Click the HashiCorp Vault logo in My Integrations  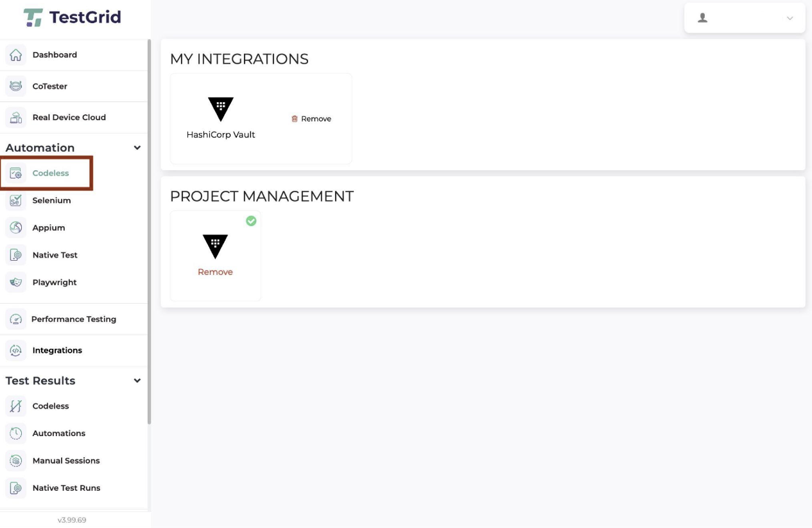pyautogui.click(x=221, y=109)
